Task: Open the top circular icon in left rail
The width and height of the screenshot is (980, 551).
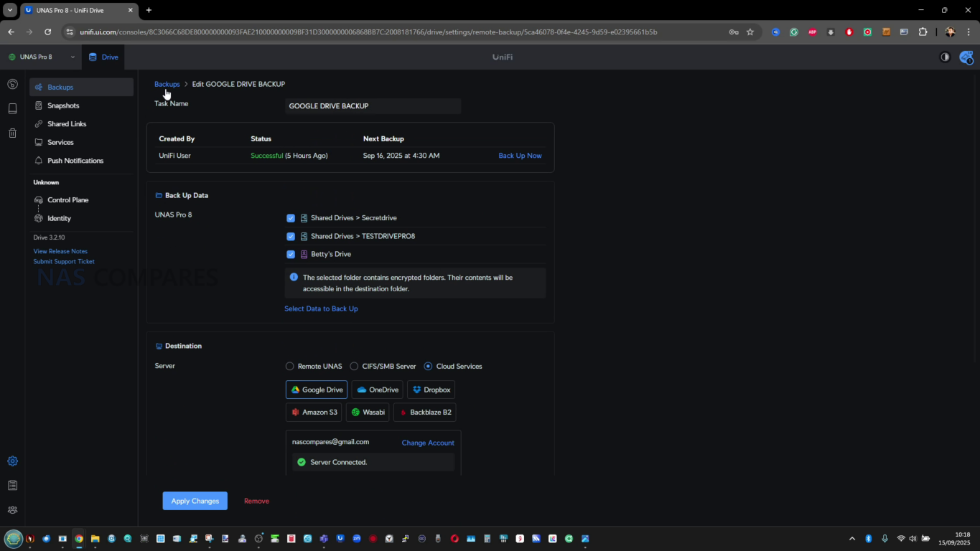Action: [12, 84]
